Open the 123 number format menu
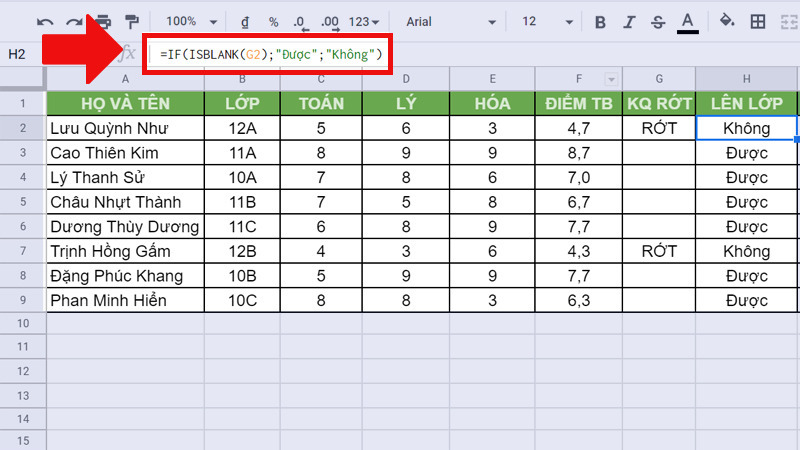 366,21
